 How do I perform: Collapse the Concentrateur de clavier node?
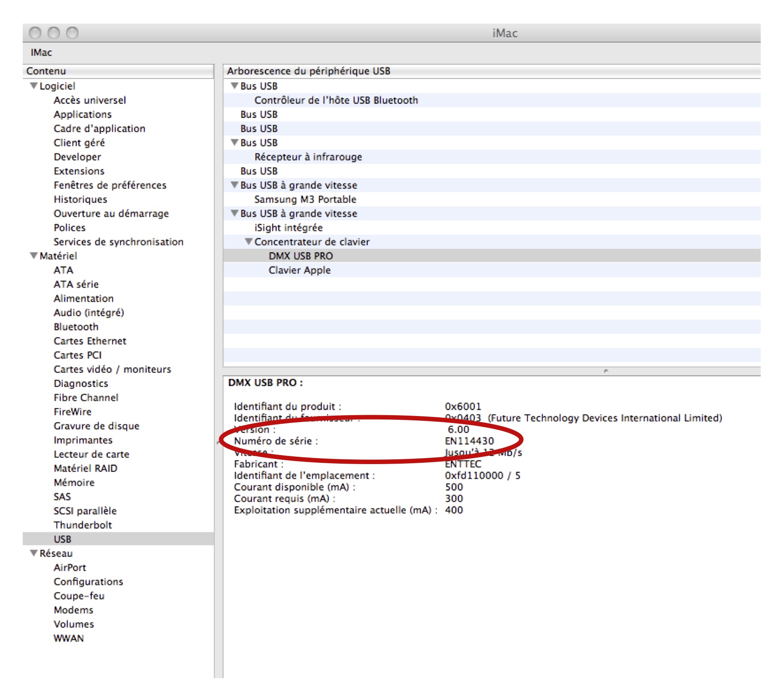click(x=248, y=241)
